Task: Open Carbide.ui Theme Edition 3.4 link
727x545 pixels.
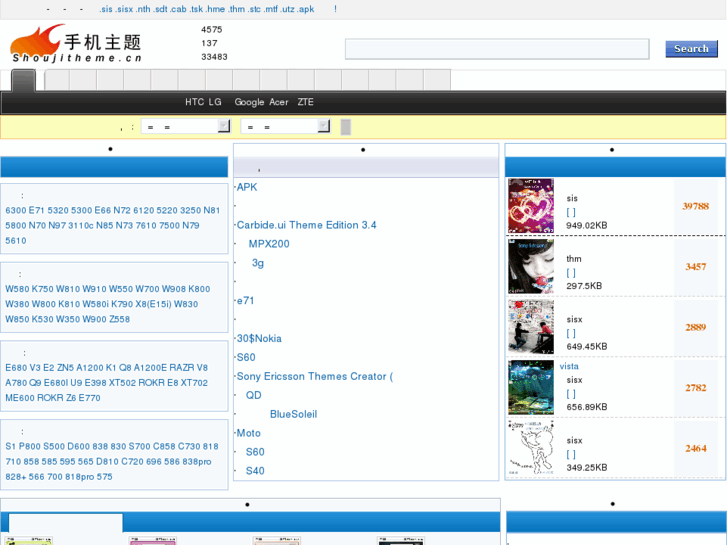Action: pos(306,225)
